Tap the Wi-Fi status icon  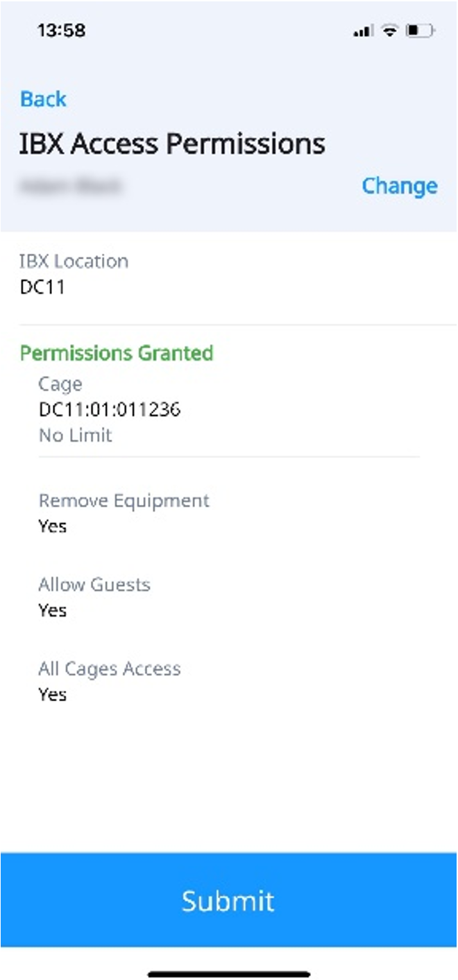click(390, 31)
